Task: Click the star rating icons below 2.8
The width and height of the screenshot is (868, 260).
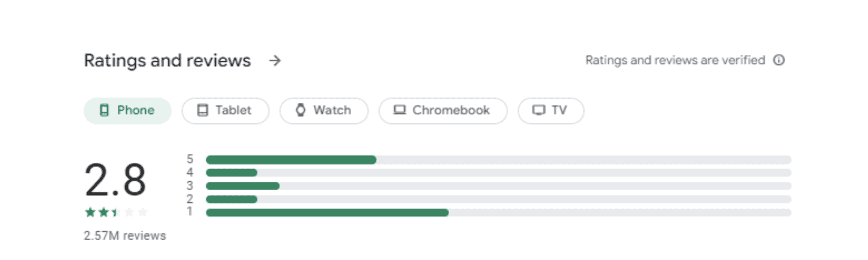Action: click(116, 212)
